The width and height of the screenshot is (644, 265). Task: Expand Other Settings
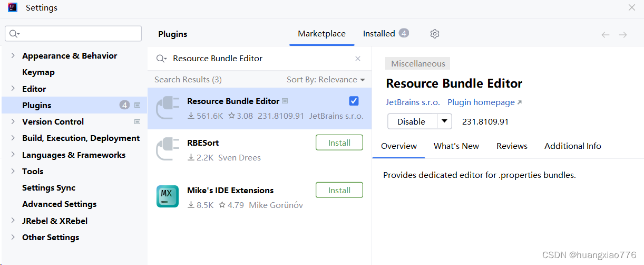[13, 237]
